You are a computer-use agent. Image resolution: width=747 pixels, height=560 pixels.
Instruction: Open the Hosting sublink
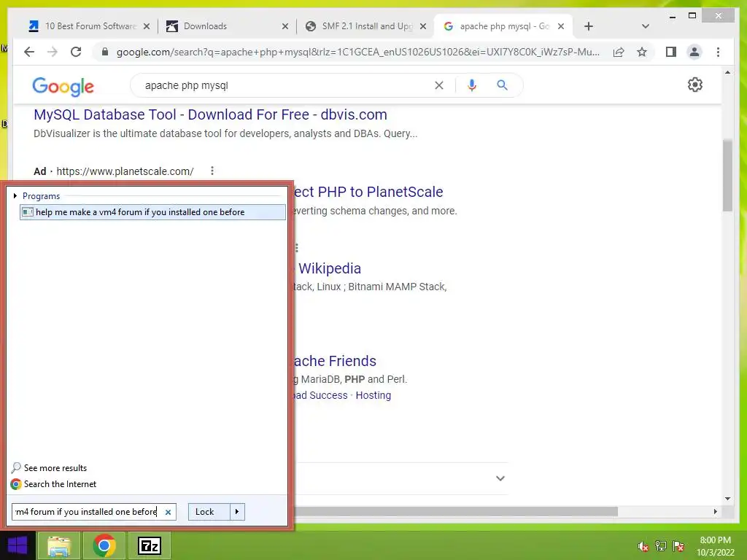click(373, 395)
